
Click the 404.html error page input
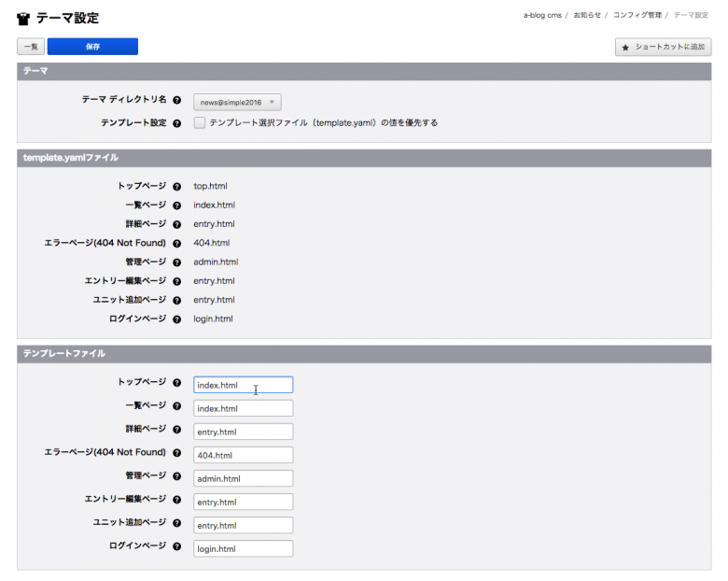pos(243,455)
